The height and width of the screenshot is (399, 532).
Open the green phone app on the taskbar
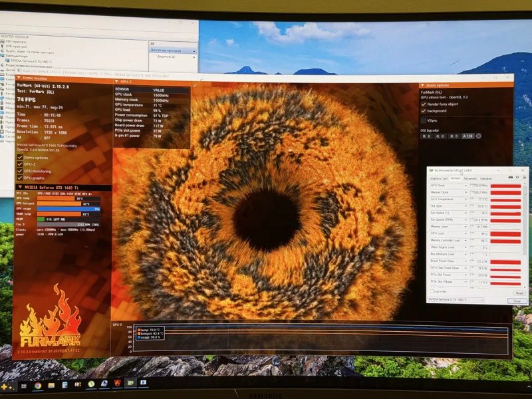[91, 384]
